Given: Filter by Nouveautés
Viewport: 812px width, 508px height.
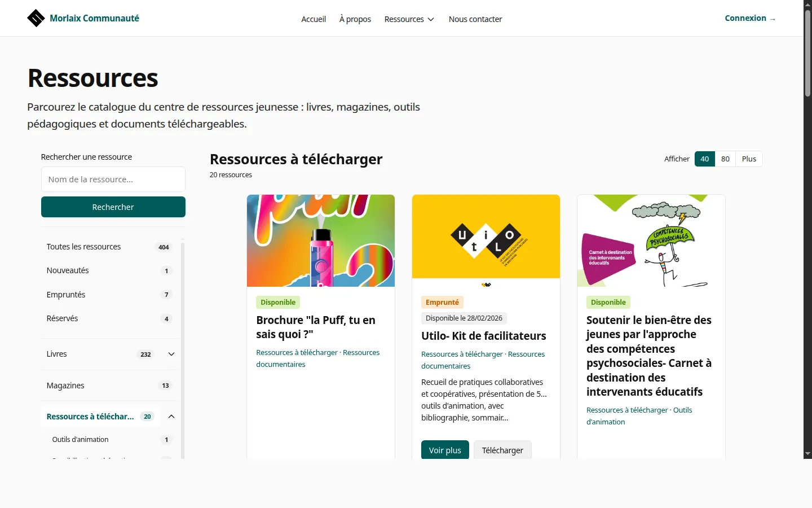Looking at the screenshot, I should (109, 270).
